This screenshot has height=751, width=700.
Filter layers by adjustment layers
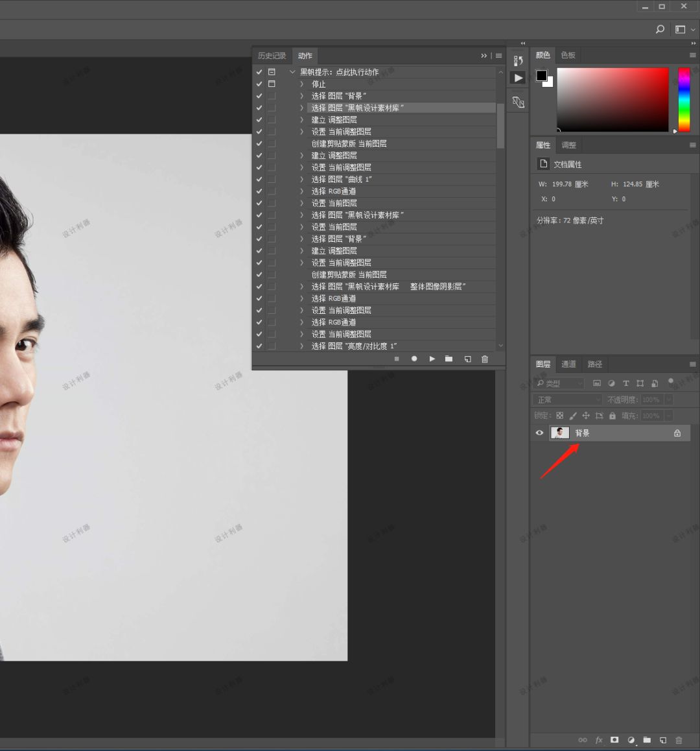click(x=611, y=383)
